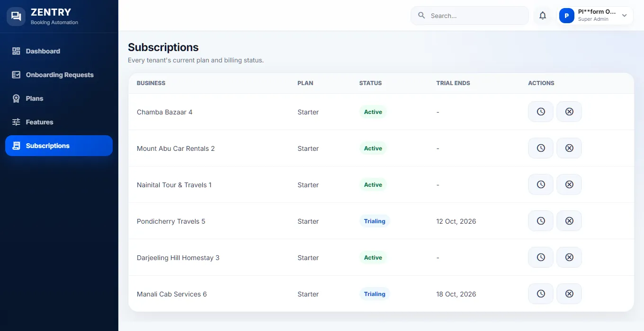Click the TRIAL ENDS column header
644x331 pixels.
[453, 83]
